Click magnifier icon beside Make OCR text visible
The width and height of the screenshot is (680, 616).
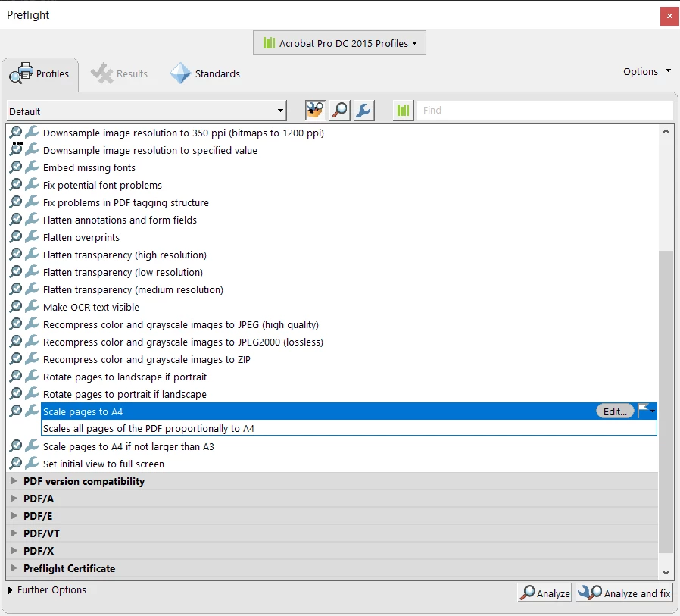point(16,306)
